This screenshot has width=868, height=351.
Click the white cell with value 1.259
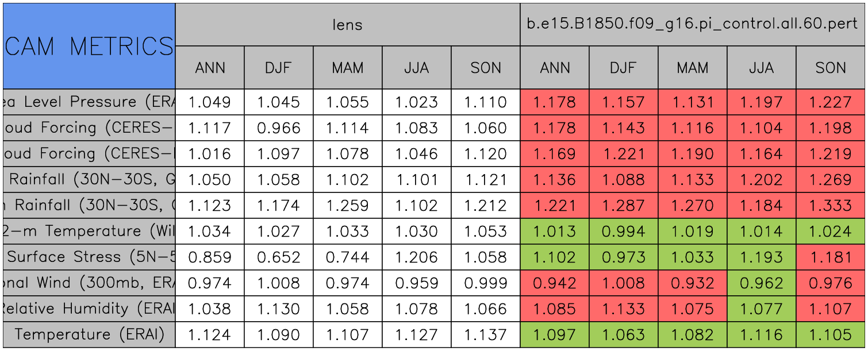[348, 206]
